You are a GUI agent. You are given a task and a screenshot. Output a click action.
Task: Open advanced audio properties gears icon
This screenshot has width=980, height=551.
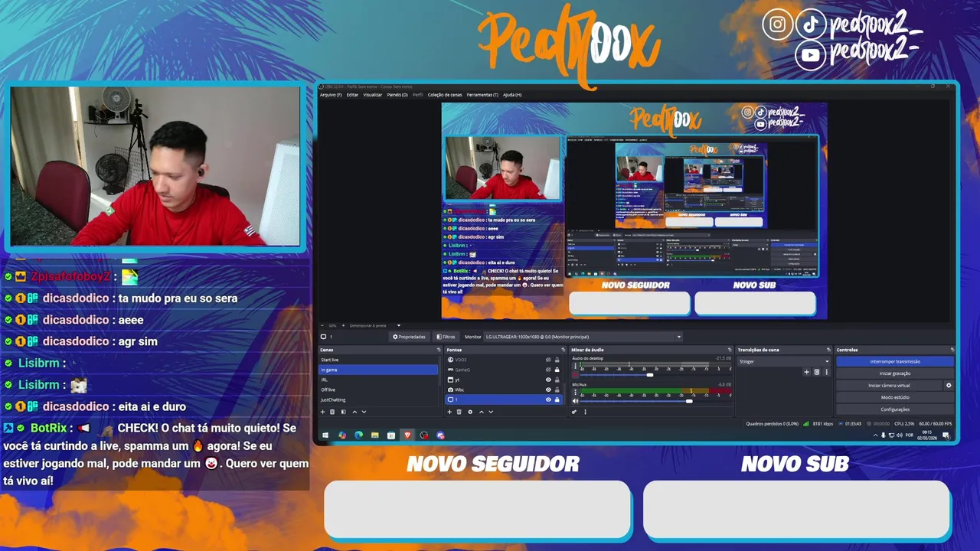pos(574,412)
